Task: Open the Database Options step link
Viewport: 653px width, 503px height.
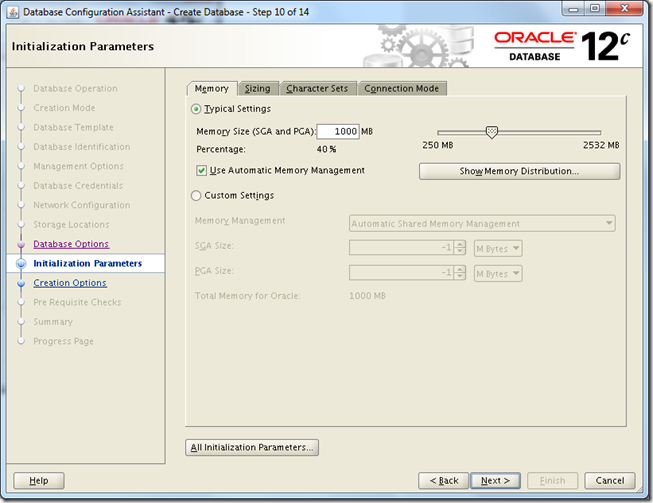Action: (71, 244)
